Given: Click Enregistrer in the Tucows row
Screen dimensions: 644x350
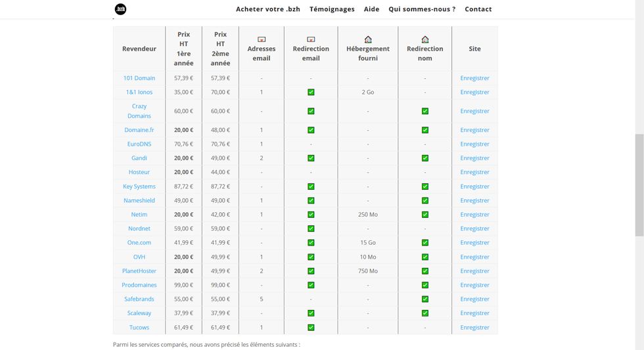Looking at the screenshot, I should coord(474,328).
